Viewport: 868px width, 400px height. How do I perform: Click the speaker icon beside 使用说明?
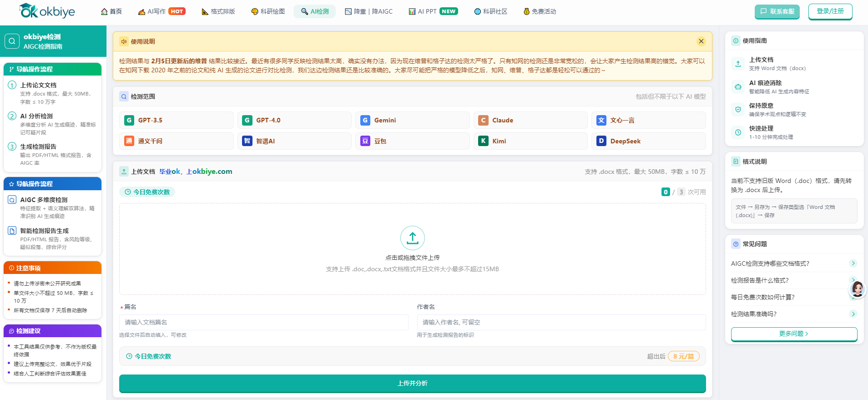124,41
